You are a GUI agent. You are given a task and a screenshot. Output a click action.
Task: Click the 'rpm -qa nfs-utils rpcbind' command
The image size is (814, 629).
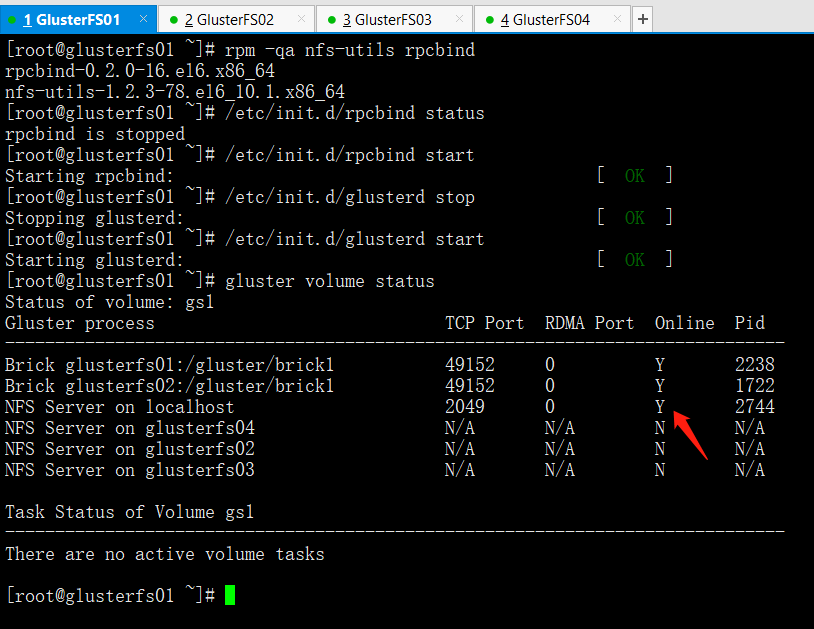pyautogui.click(x=350, y=50)
